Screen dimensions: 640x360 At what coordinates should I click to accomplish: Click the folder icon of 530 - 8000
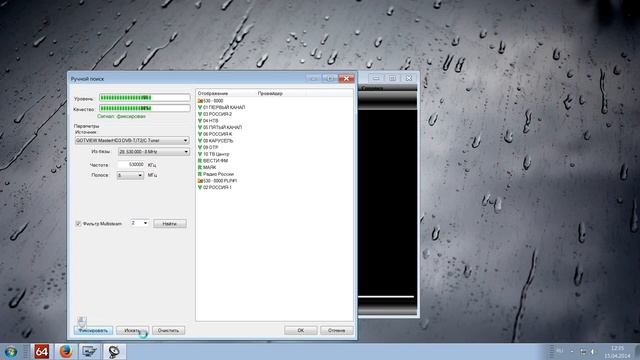coord(200,101)
